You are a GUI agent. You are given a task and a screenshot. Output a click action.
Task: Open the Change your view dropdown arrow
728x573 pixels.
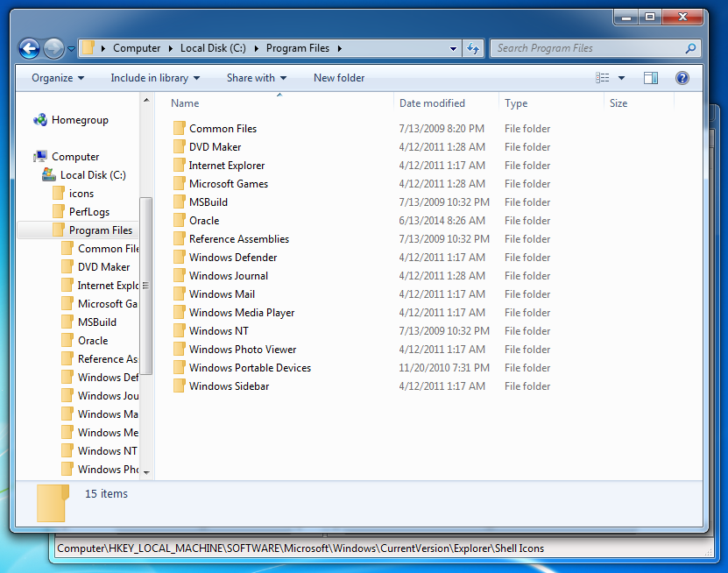tap(623, 78)
